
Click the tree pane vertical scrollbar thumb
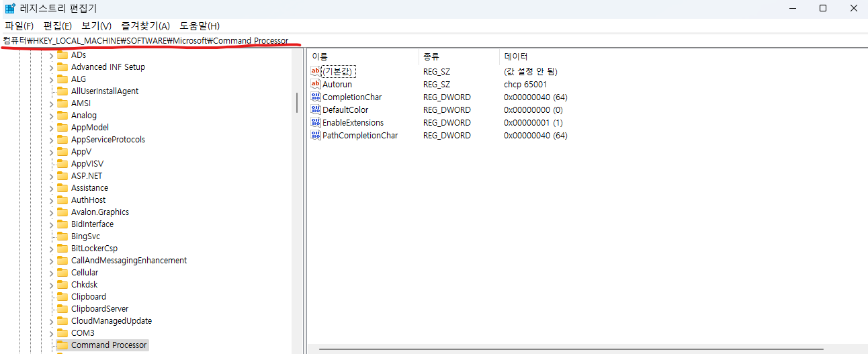pyautogui.click(x=297, y=103)
